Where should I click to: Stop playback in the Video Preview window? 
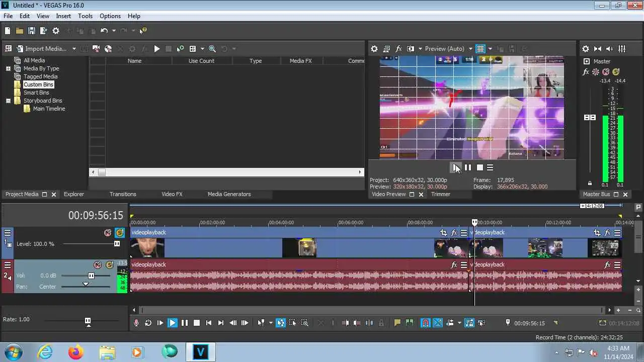pos(480,167)
